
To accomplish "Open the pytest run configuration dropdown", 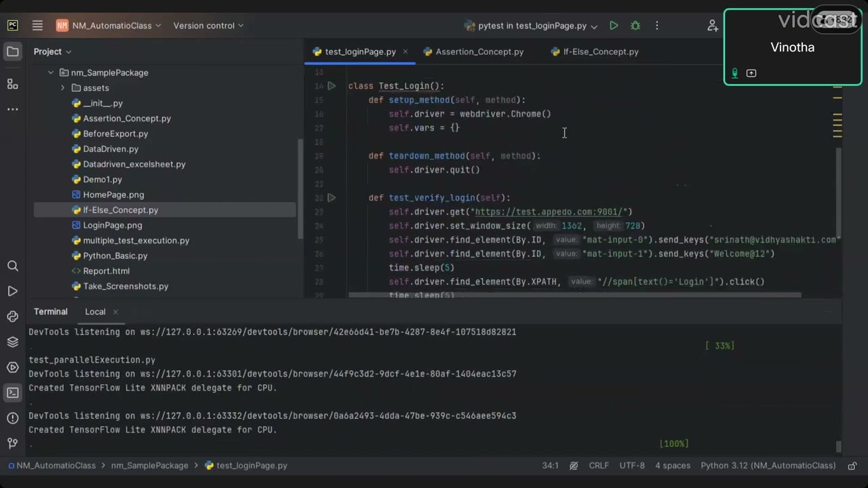I will pyautogui.click(x=530, y=26).
